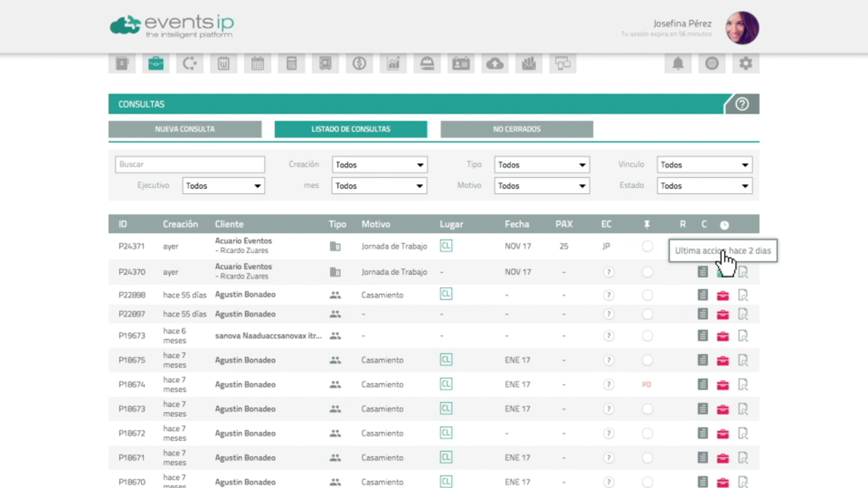Switch to the Nueva Consulta tab

pos(185,129)
